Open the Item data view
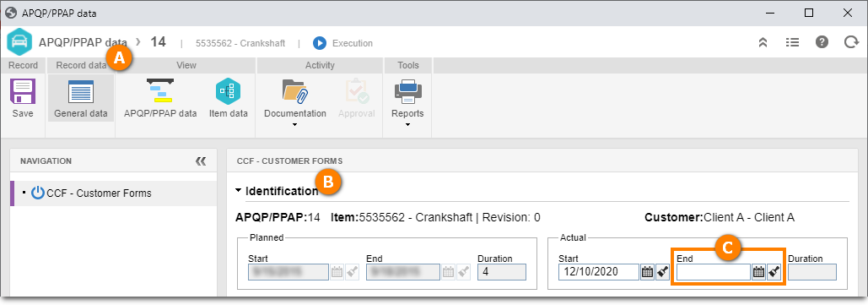The image size is (868, 305). (x=228, y=98)
